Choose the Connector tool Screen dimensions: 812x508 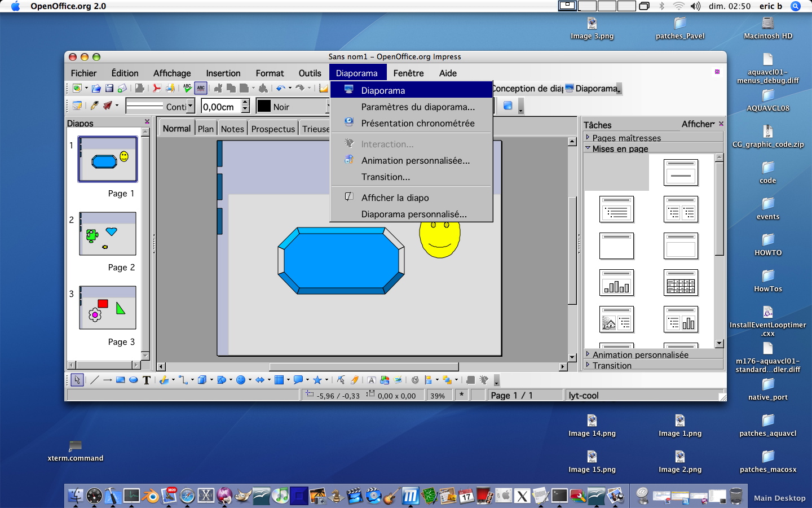pos(183,380)
